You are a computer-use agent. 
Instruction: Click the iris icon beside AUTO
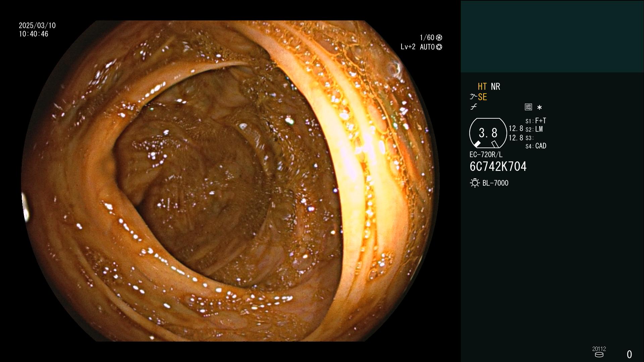click(x=439, y=47)
